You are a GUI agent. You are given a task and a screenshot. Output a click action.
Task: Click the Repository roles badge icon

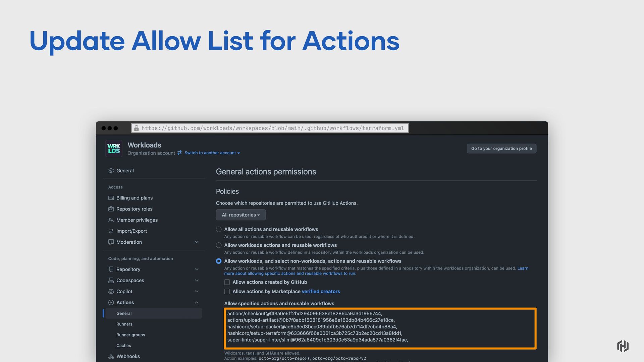coord(111,209)
